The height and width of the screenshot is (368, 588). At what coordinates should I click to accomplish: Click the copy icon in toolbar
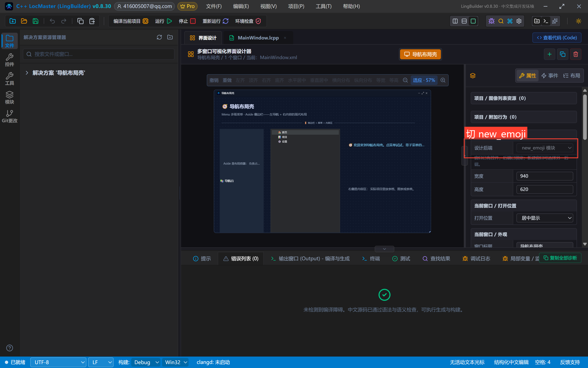point(80,21)
